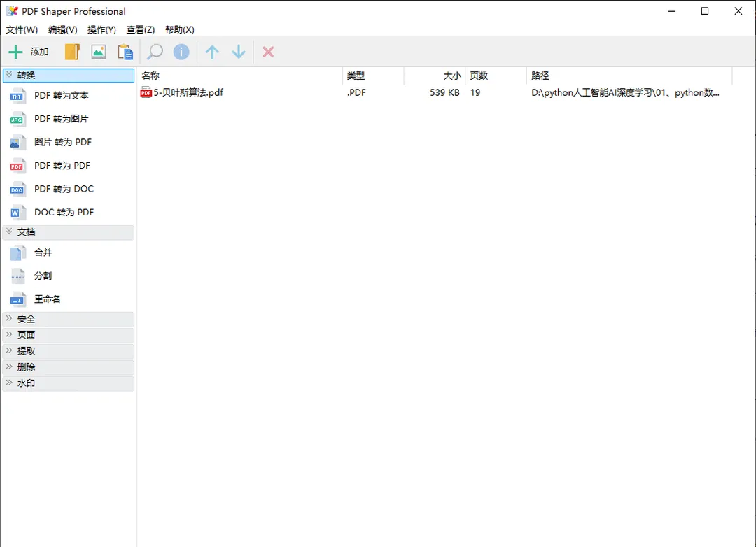Screen dimensions: 756x547
Task: Sort by the 名称 column header
Action: click(240, 76)
